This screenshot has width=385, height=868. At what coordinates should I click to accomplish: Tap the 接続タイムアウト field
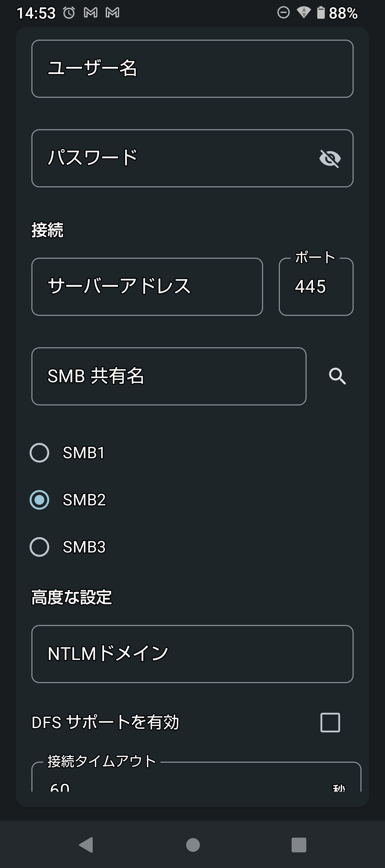point(192,782)
